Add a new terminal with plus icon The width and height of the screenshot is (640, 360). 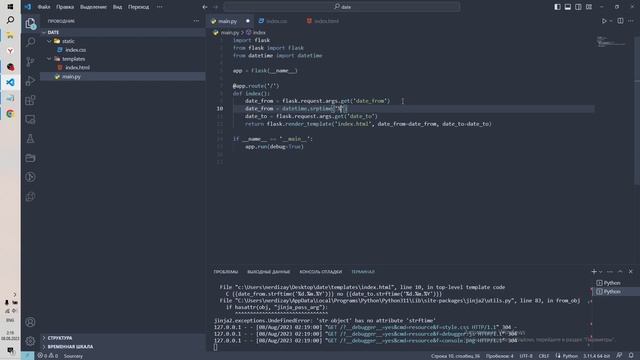tap(594, 271)
